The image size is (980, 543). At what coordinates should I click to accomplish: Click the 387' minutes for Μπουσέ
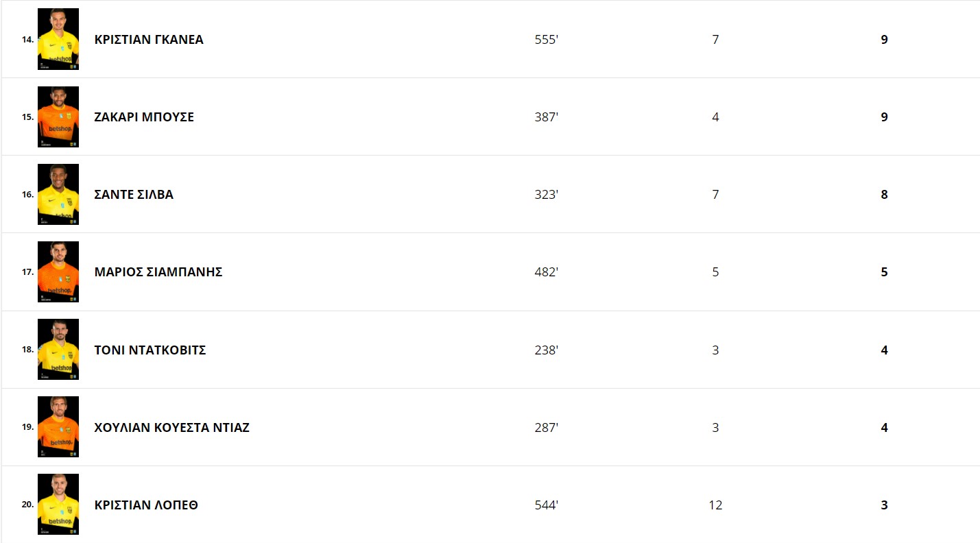pyautogui.click(x=547, y=117)
